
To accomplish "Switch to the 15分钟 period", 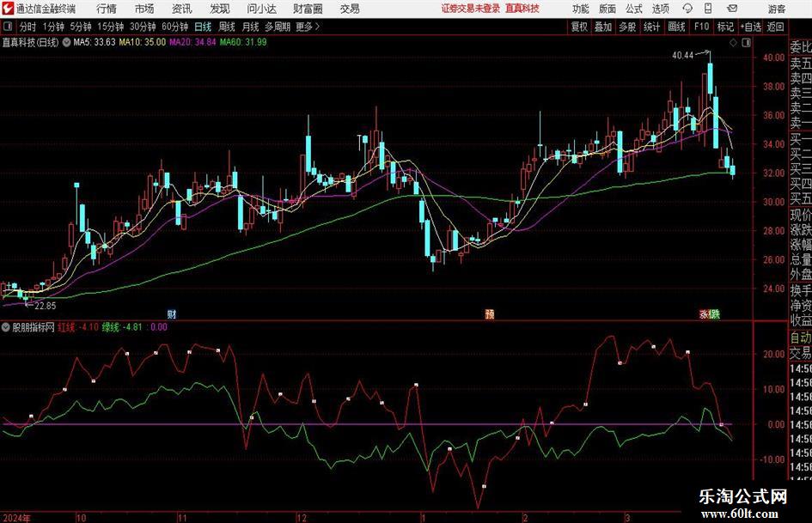I will coord(110,27).
